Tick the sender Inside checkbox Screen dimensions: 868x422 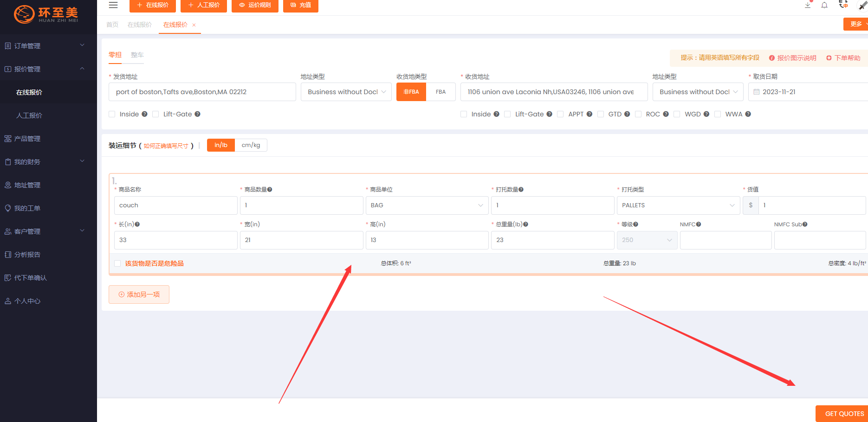click(112, 114)
